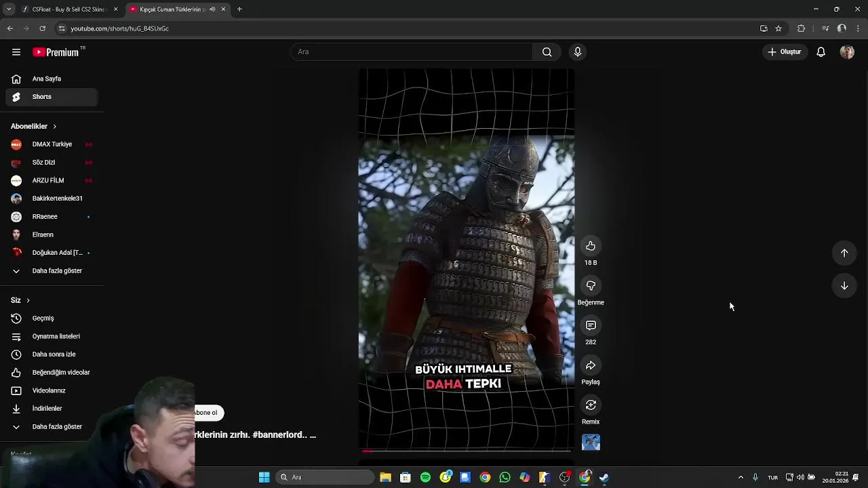
Task: Dislike the Short with Beğenme thumbs down
Action: click(x=591, y=286)
